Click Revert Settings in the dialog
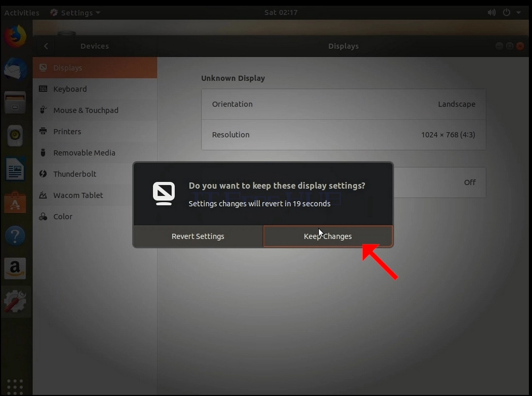The image size is (532, 396). (198, 236)
